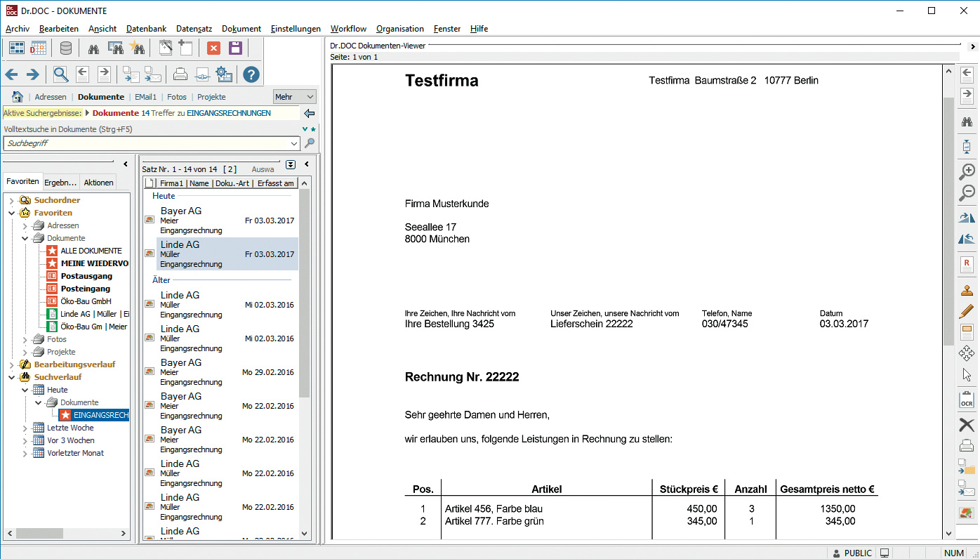
Task: Click the plain binoculars search icon
Action: pyautogui.click(x=93, y=48)
